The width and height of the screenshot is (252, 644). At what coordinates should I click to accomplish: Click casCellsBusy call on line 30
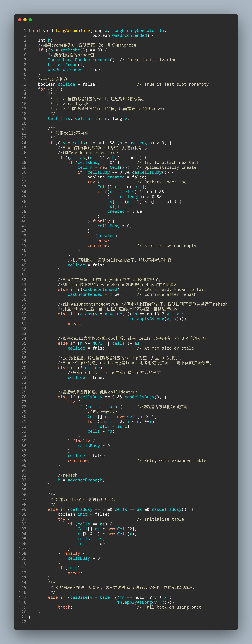(147, 172)
